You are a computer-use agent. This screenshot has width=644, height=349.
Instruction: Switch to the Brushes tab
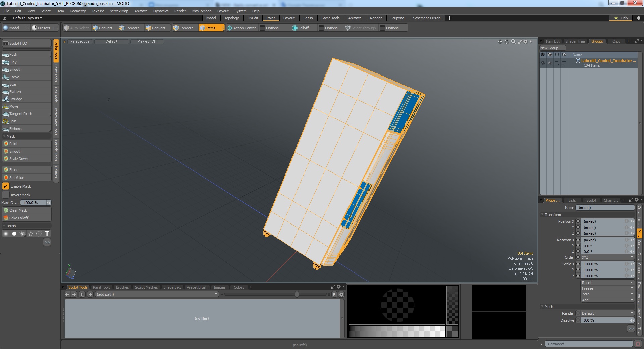pyautogui.click(x=122, y=287)
